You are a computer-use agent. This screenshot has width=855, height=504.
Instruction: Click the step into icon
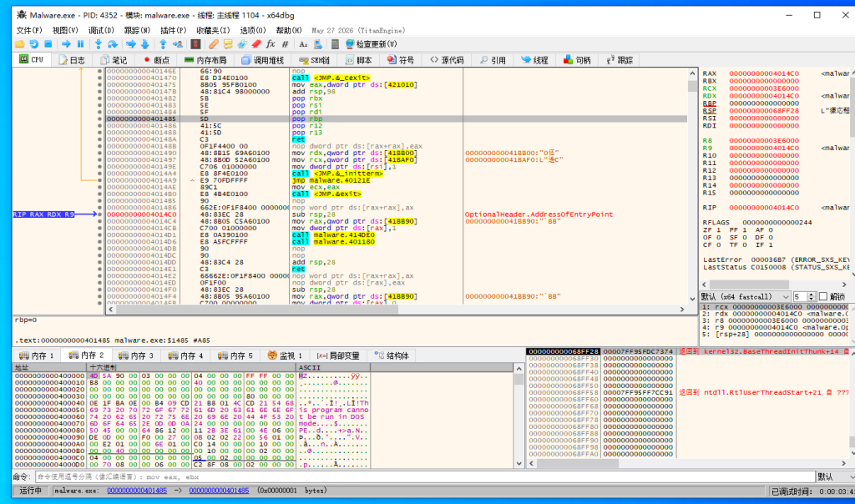99,44
